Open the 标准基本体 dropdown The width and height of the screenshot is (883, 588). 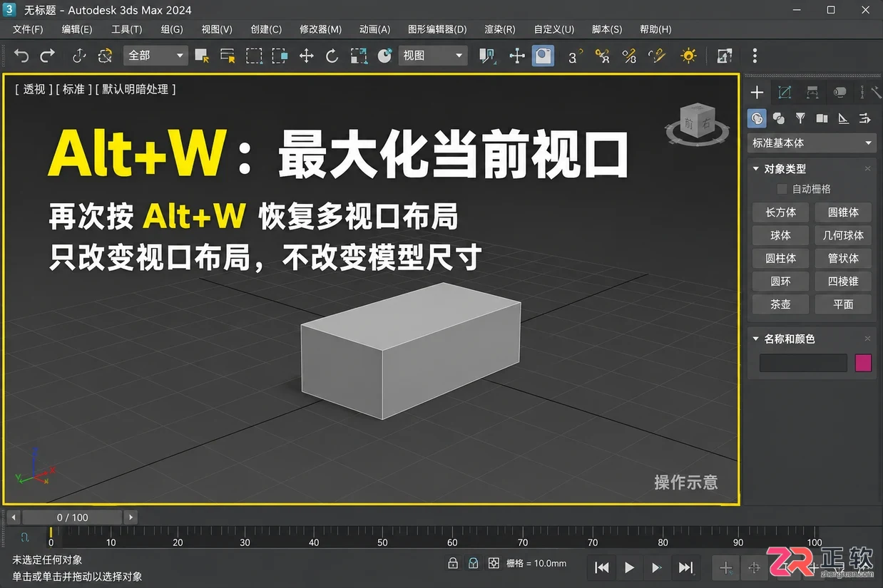click(812, 143)
